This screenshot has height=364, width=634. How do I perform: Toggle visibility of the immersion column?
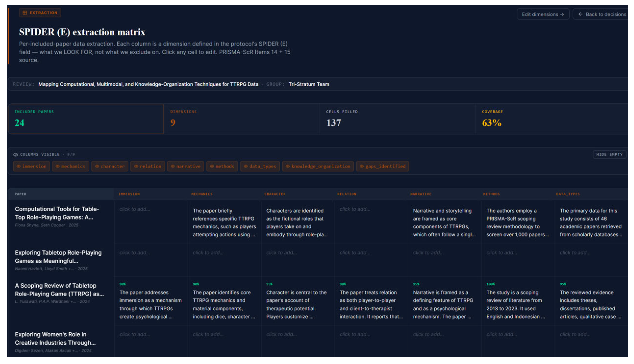tap(31, 166)
